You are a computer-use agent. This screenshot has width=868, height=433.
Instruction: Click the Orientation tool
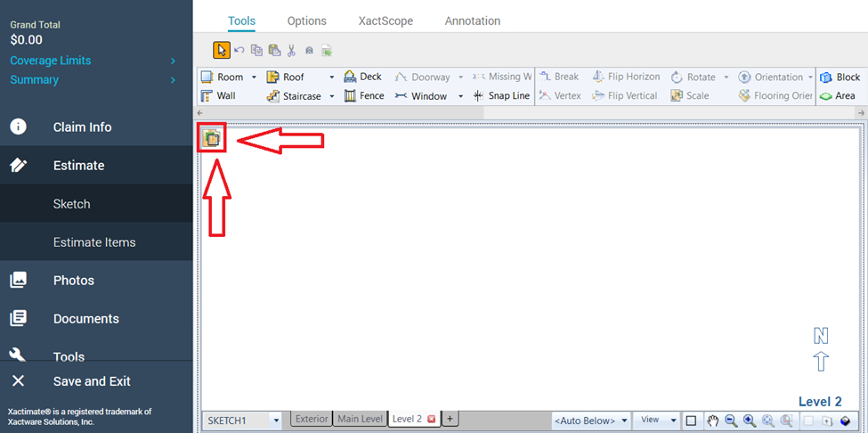pyautogui.click(x=771, y=77)
